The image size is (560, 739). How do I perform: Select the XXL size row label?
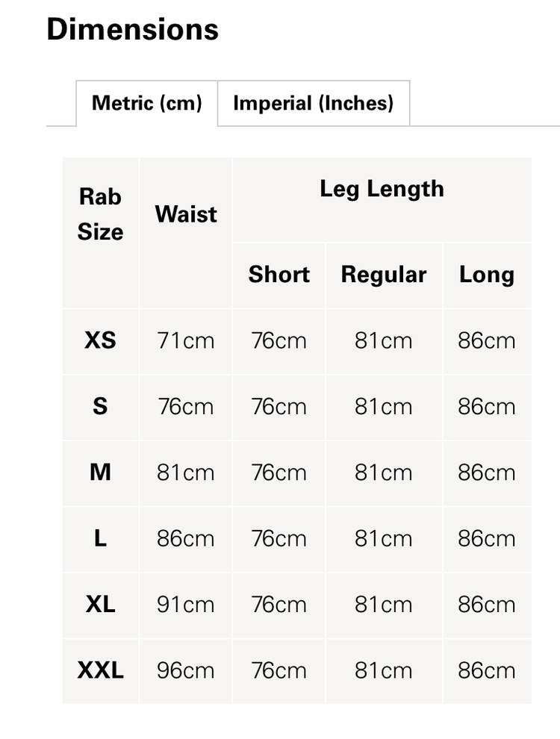pos(100,670)
